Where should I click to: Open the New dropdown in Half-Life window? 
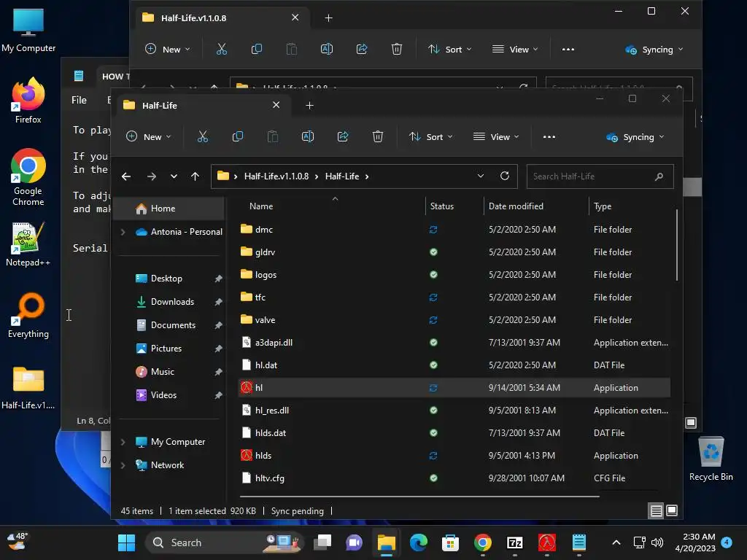[x=149, y=136]
